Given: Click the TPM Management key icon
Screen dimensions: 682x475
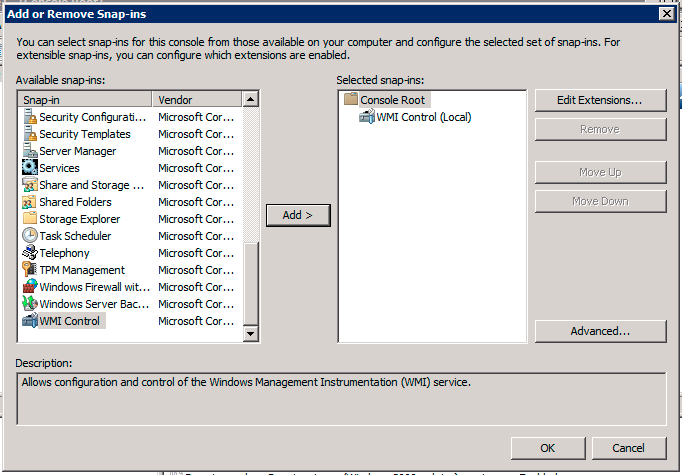Looking at the screenshot, I should pyautogui.click(x=30, y=270).
